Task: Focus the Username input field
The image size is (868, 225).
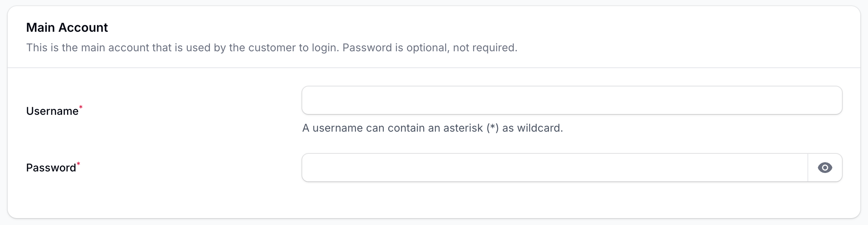Action: click(572, 100)
